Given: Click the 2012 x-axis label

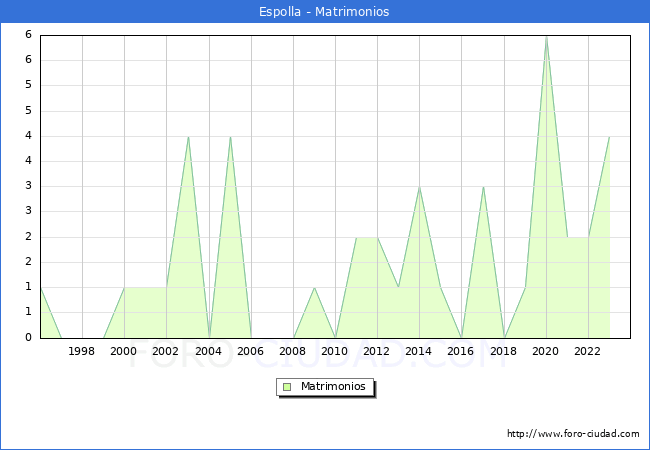Looking at the screenshot, I should tap(376, 351).
